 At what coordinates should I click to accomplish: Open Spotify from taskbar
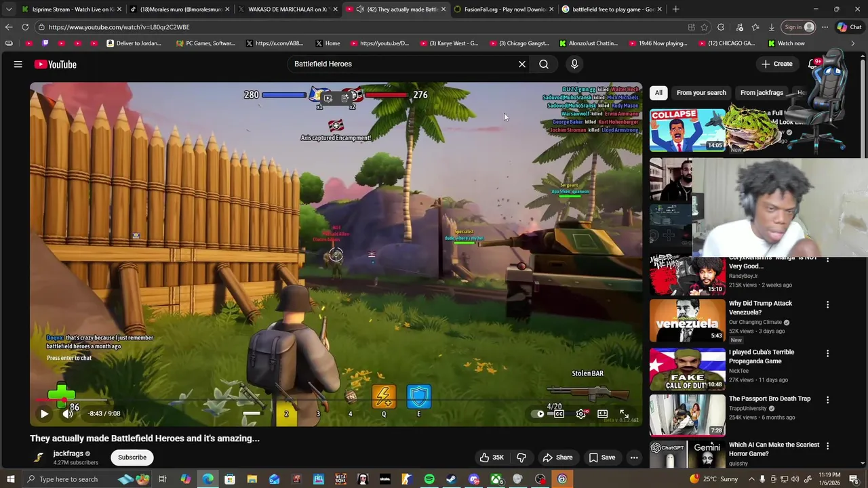tap(429, 479)
